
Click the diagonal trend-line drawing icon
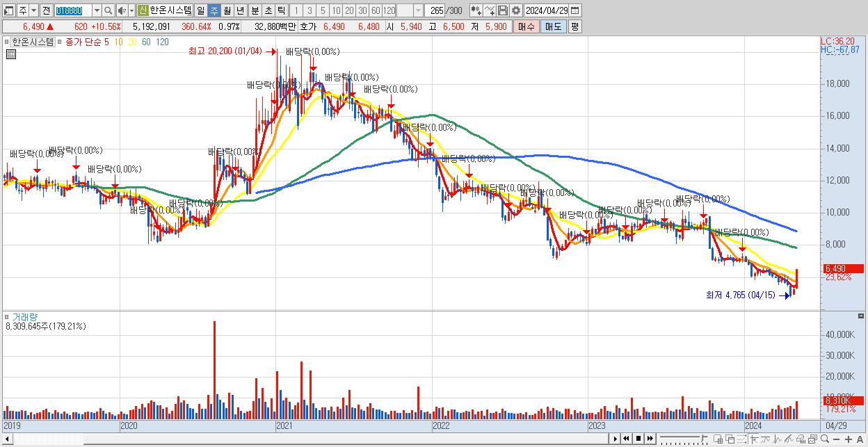789,439
